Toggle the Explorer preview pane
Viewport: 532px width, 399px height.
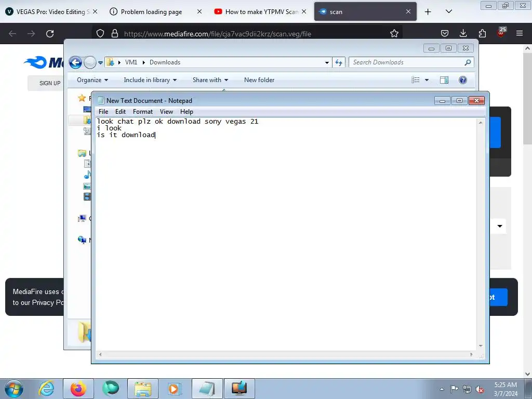444,80
